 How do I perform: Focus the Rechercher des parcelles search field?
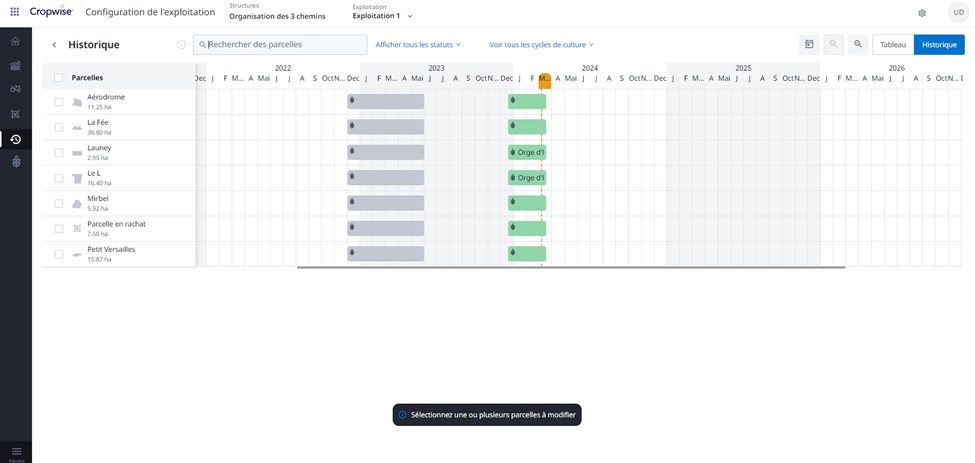coord(284,45)
